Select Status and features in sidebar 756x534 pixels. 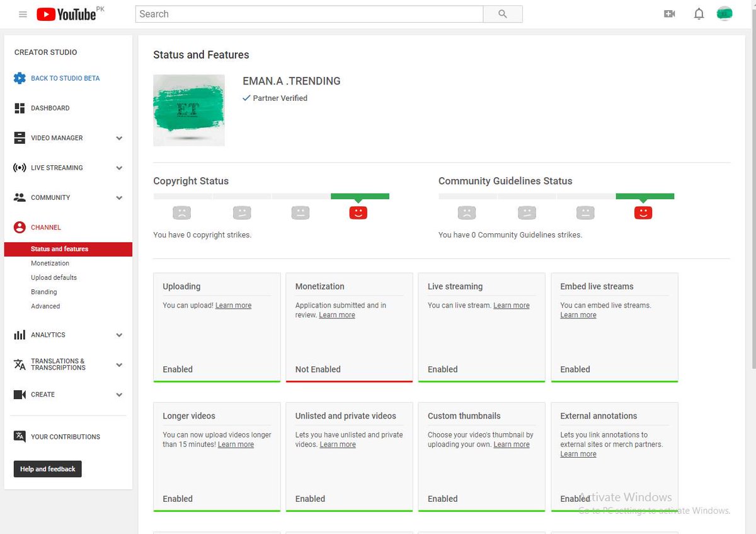click(x=68, y=249)
